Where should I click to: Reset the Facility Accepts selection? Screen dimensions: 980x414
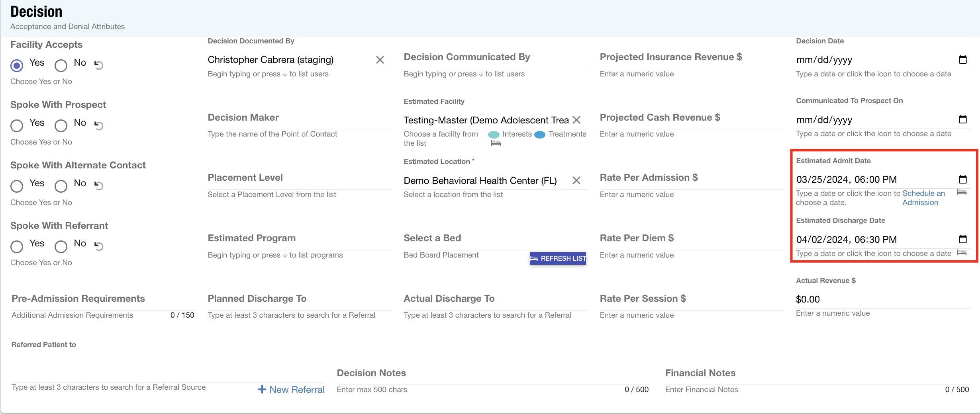pos(99,64)
